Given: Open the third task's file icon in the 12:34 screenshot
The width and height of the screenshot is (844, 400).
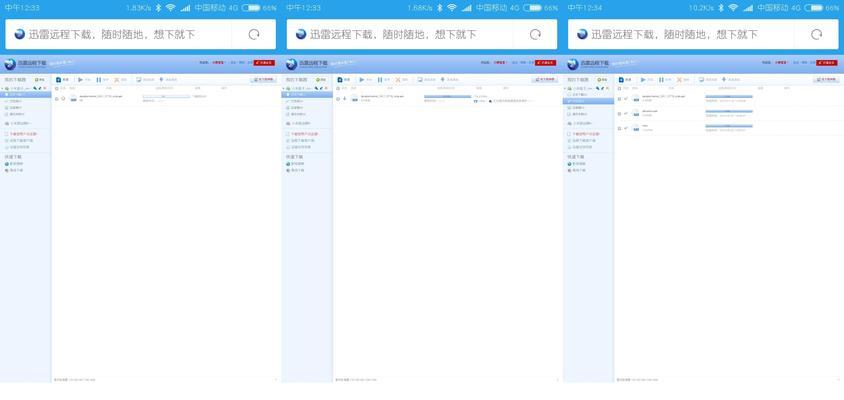Looking at the screenshot, I should pos(636,128).
